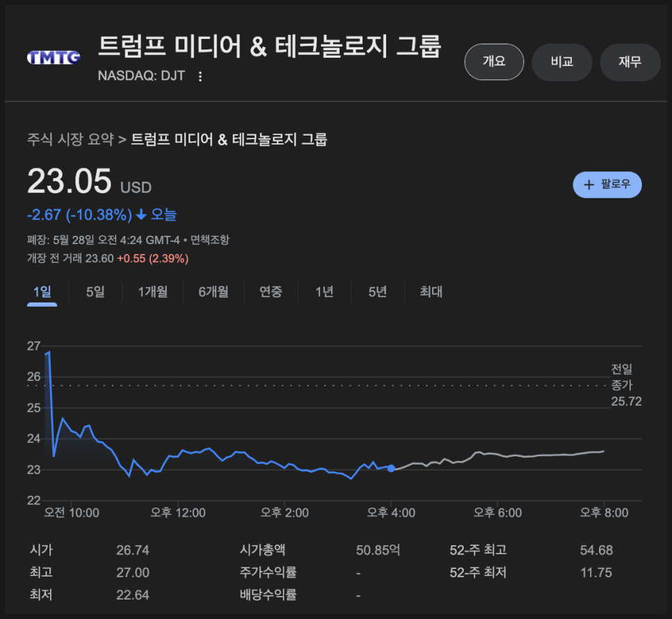The image size is (672, 619).
Task: Click the 시가 value 26.74
Action: point(133,550)
